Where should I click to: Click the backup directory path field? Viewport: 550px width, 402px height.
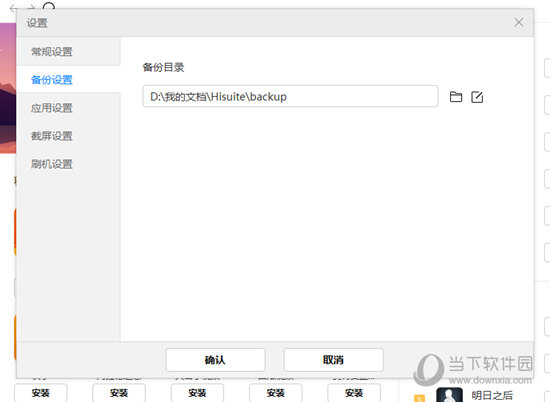point(290,96)
